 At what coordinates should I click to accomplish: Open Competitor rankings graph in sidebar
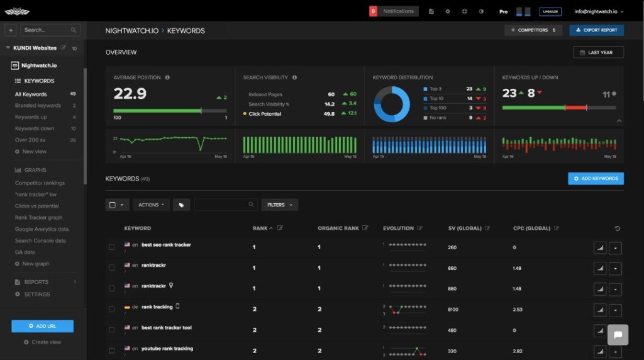point(40,183)
